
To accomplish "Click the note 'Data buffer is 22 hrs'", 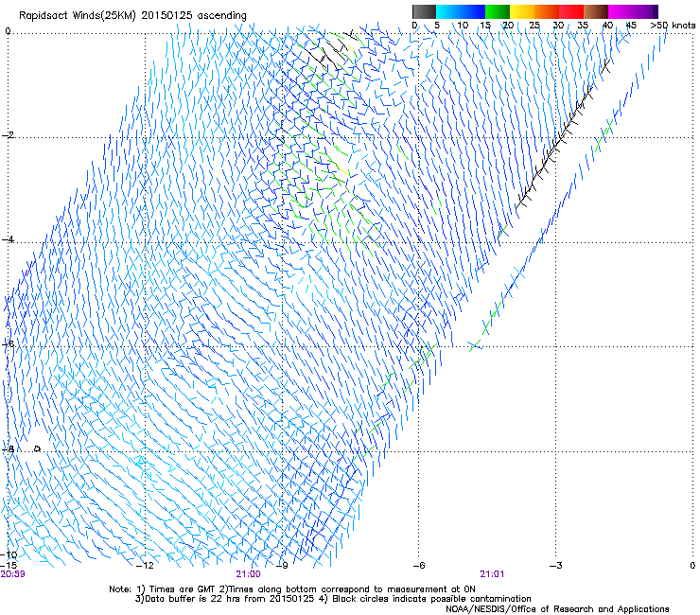I will click(193, 599).
